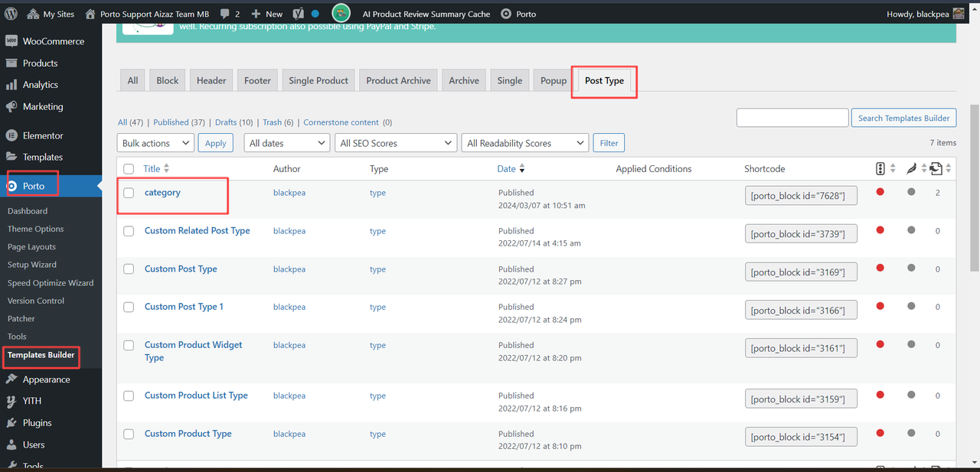
Task: Open the All SEO Scores dropdown
Action: pyautogui.click(x=396, y=143)
